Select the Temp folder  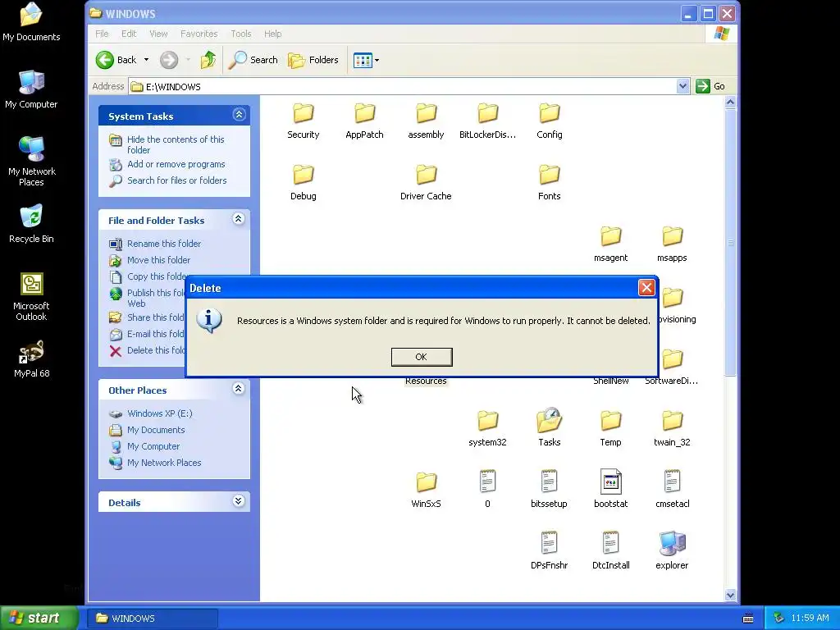click(x=610, y=428)
